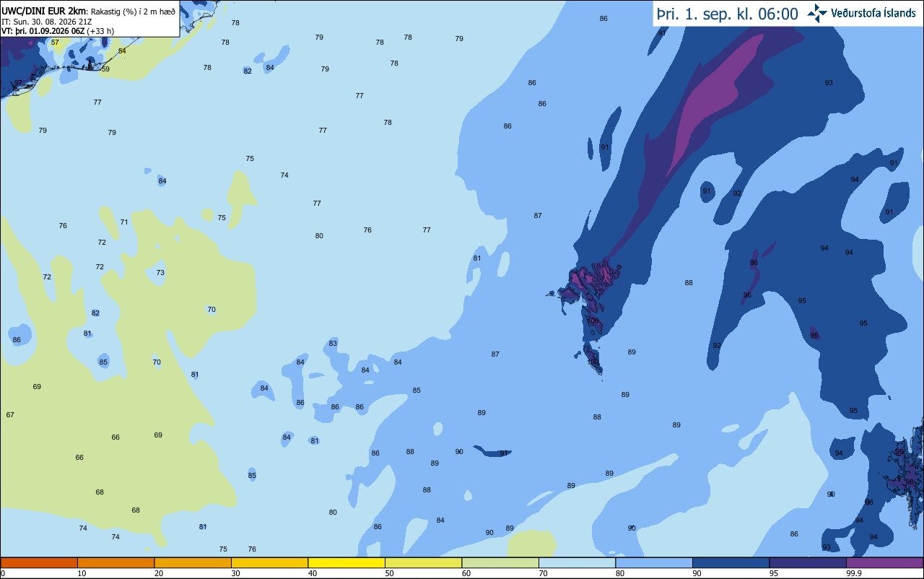Click the small dark blue 91 patch mid-south
The height and width of the screenshot is (579, 924).
coord(492,452)
